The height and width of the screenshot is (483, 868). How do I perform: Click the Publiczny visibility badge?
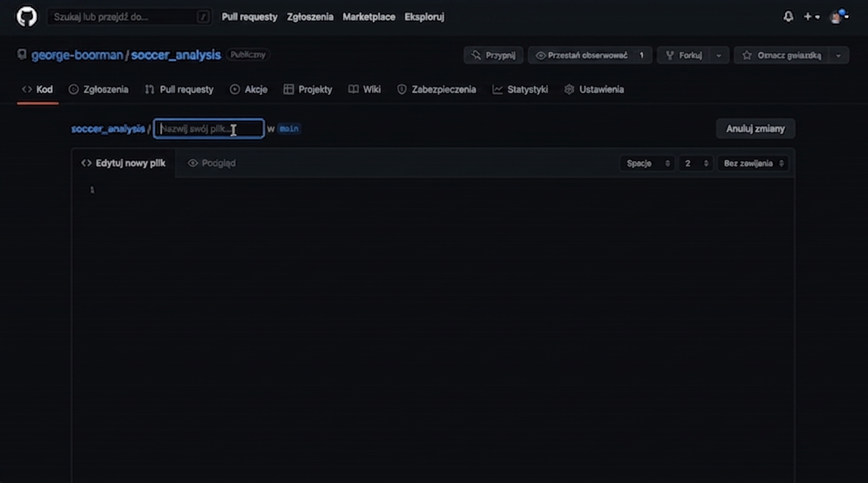[x=248, y=55]
